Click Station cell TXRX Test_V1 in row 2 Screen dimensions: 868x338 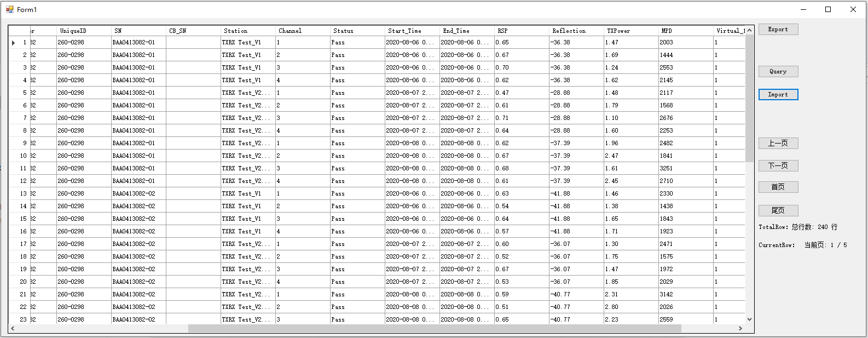[248, 55]
